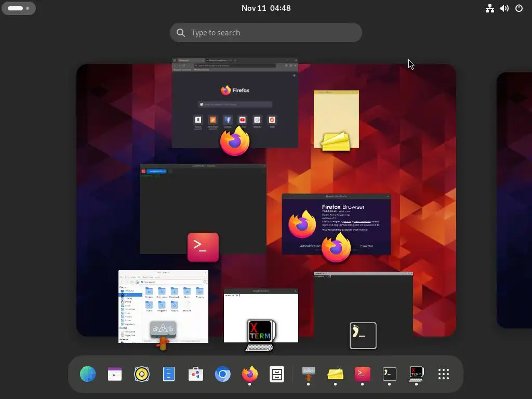Click the Thunar file manager dock icon

point(308,374)
